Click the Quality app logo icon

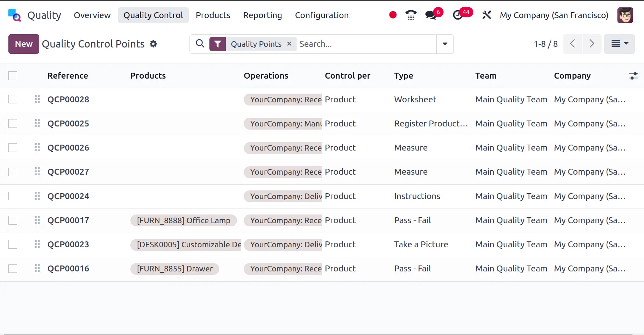tap(15, 15)
